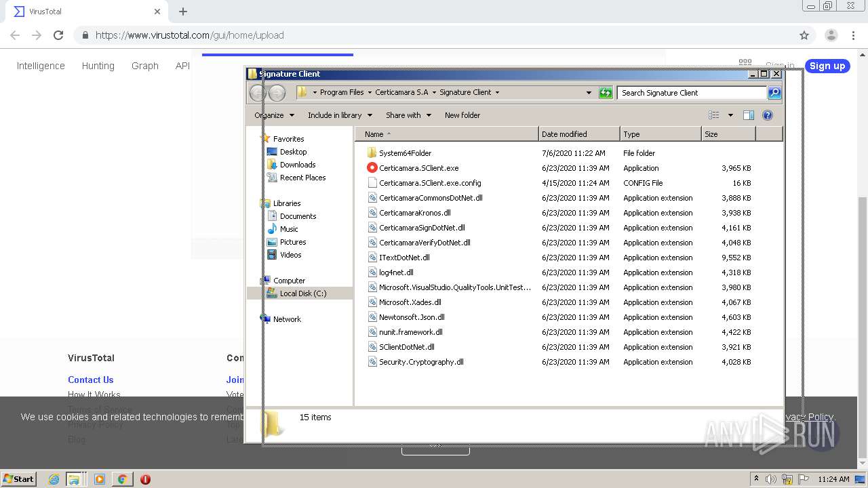Select Desktop in Favorites
This screenshot has width=868, height=488.
click(293, 152)
